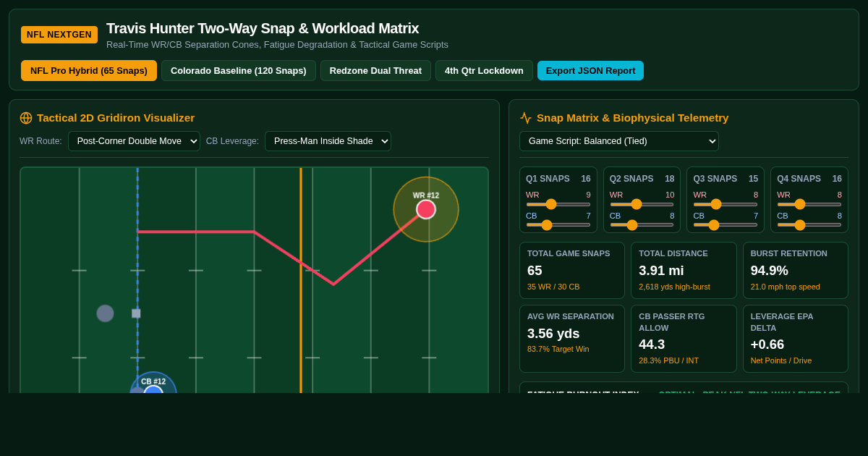
Task: Click the globe icon beside Tactical 2D Gridiron Visualizer
Action: [26, 118]
